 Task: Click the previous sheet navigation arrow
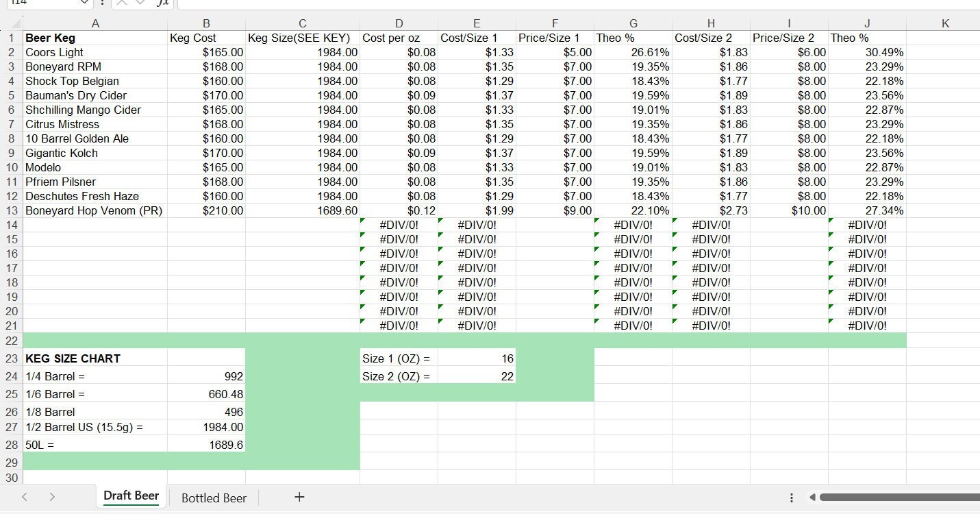[23, 497]
